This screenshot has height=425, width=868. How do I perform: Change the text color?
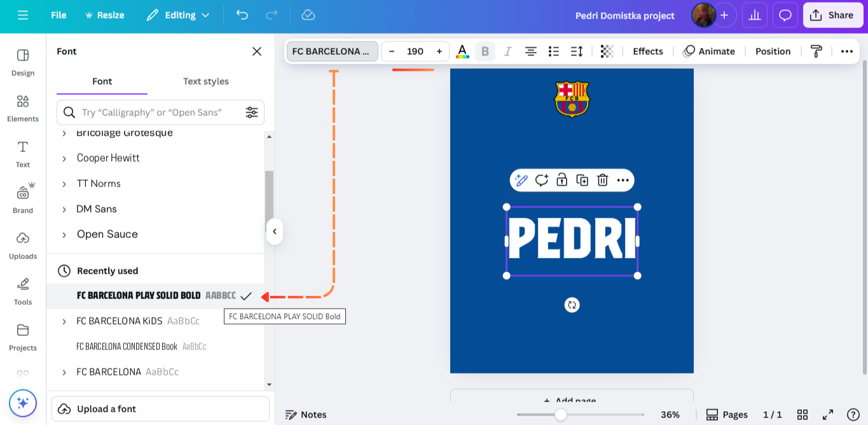pos(462,52)
